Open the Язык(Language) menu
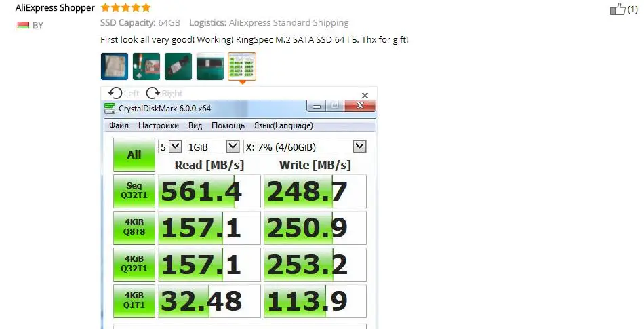This screenshot has height=329, width=644. 283,125
